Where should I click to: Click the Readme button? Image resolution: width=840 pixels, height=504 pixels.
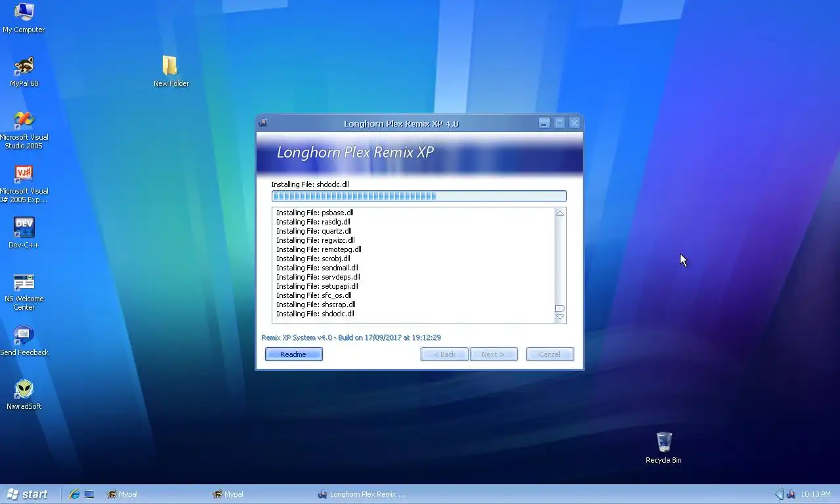(293, 354)
